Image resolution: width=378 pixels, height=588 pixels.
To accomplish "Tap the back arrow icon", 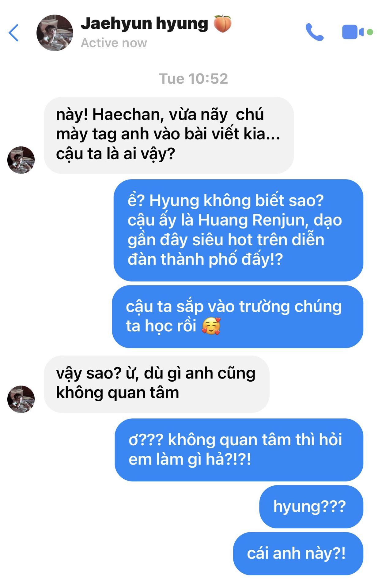I will [x=13, y=32].
